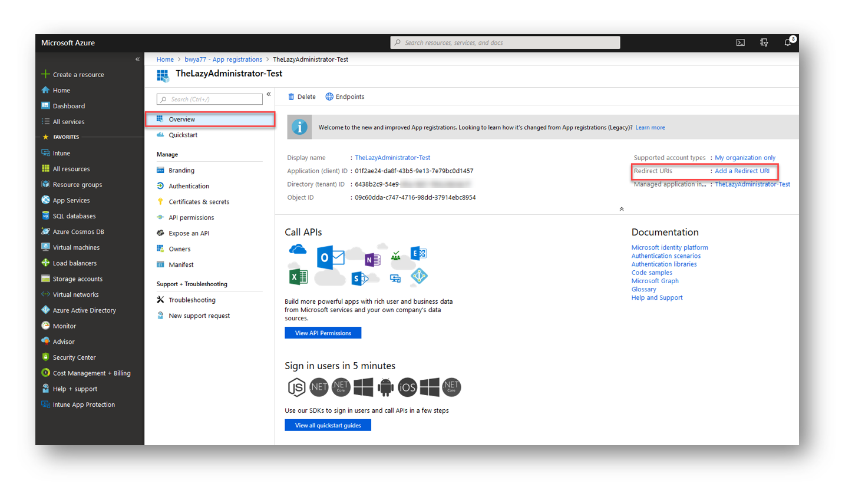842x504 pixels.
Task: Click Cost Management + Billing icon
Action: (45, 373)
